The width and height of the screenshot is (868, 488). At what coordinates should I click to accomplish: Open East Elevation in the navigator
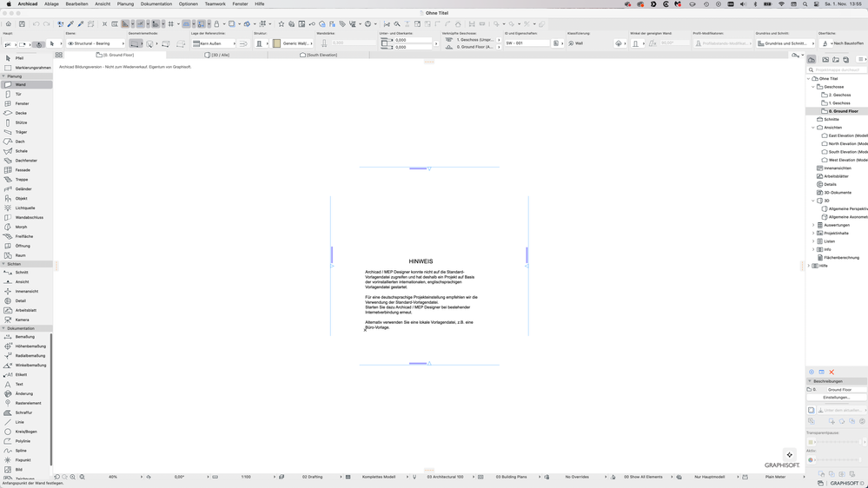[x=845, y=135]
